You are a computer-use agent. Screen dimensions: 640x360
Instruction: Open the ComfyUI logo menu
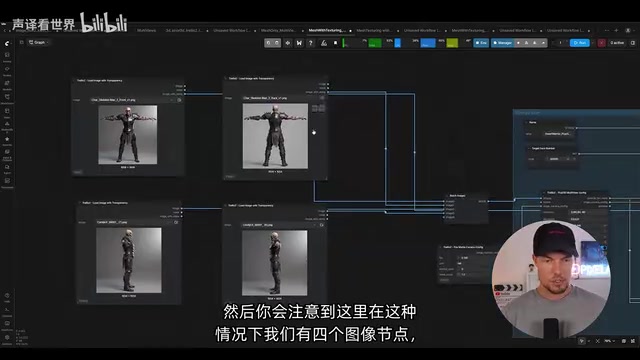click(7, 43)
